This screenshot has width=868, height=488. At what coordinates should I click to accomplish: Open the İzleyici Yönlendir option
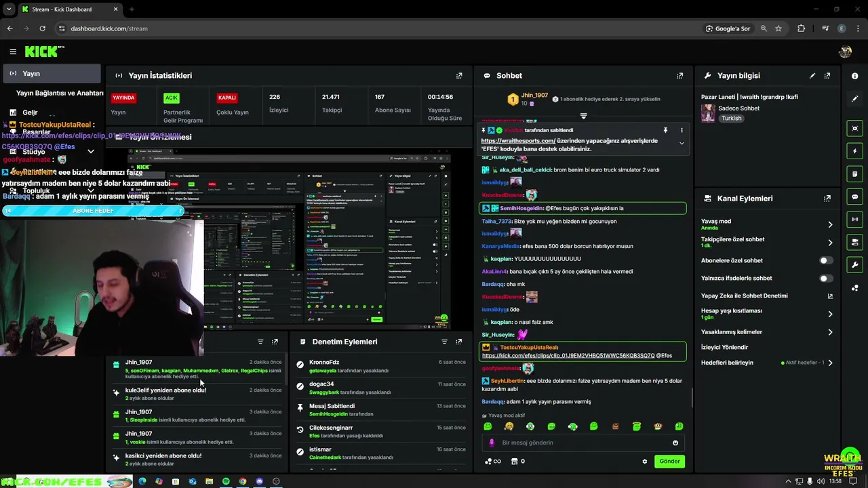coord(724,347)
